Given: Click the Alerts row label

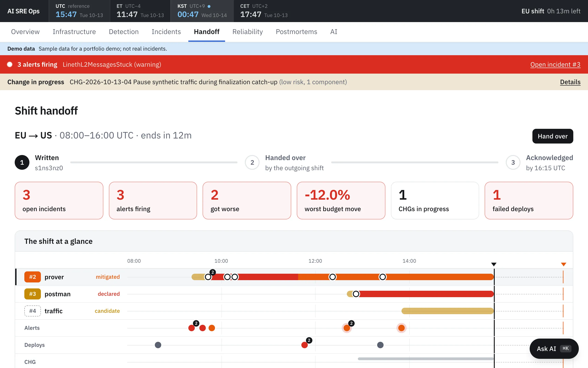Looking at the screenshot, I should coord(32,328).
